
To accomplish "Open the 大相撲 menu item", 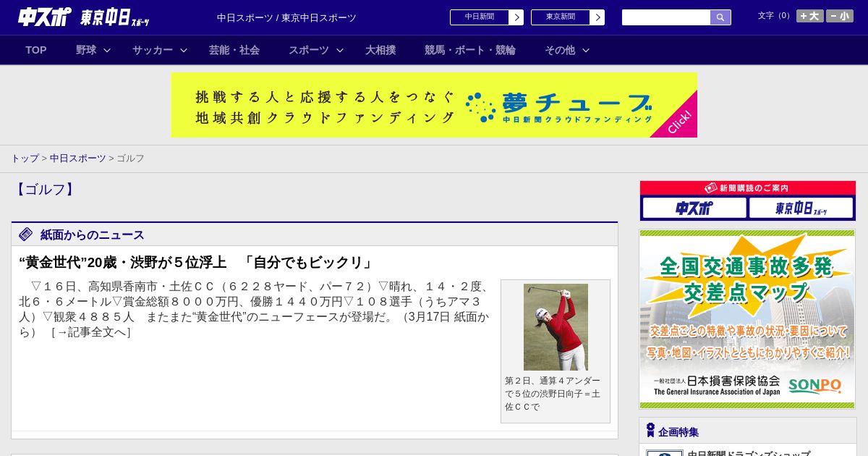I will pos(380,50).
